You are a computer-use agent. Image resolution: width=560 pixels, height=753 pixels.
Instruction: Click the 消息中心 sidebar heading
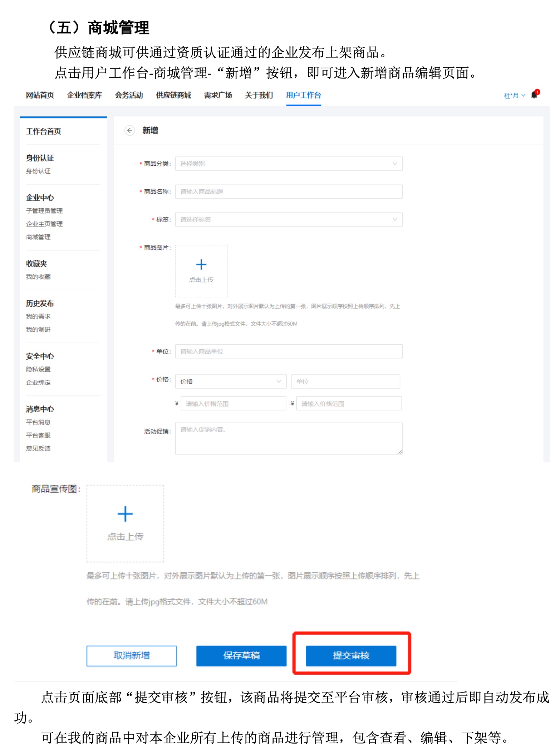click(x=40, y=409)
